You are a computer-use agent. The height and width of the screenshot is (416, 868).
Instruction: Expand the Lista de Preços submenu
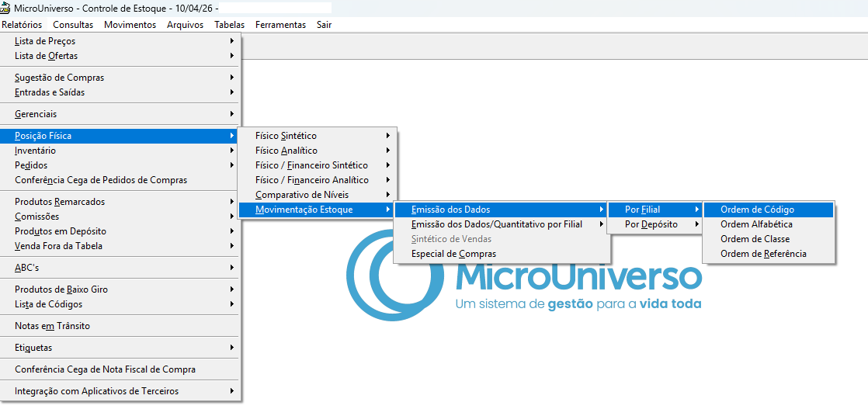(45, 41)
